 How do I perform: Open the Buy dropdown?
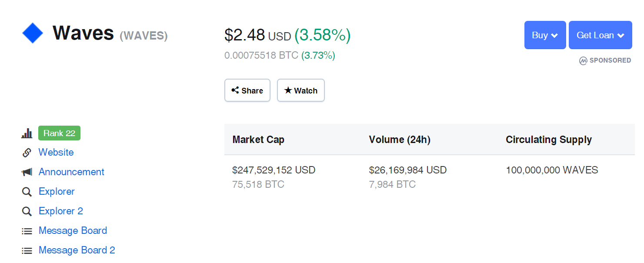pyautogui.click(x=545, y=35)
